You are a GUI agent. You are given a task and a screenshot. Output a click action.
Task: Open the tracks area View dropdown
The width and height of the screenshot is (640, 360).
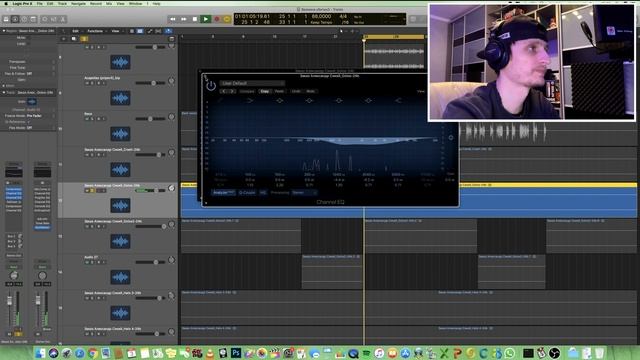[117, 31]
